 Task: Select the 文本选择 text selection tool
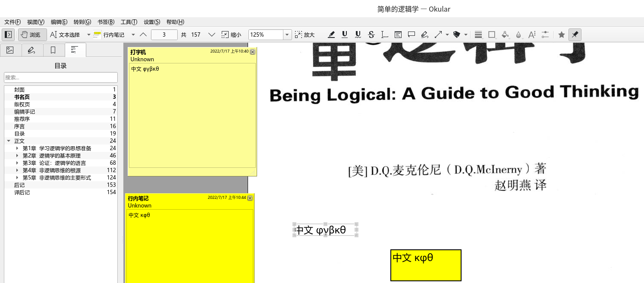click(65, 35)
